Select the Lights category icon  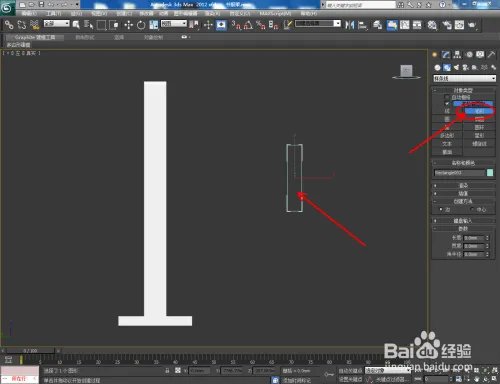point(456,67)
